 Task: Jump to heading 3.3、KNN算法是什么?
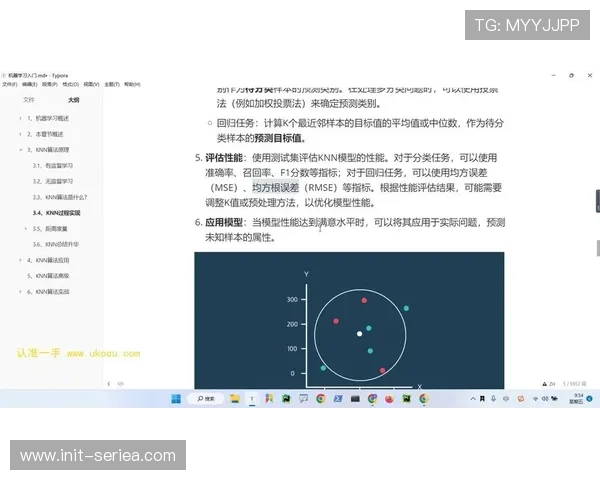[60, 197]
